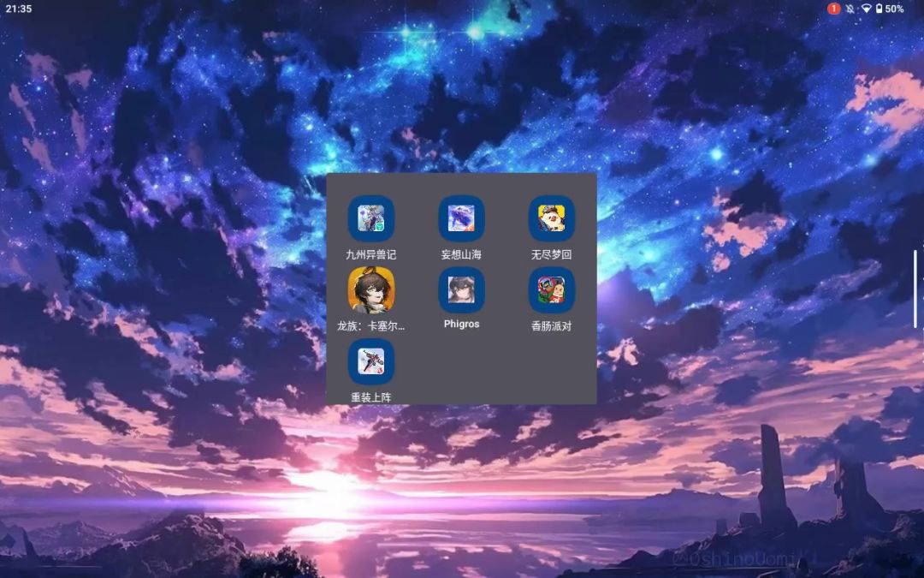This screenshot has height=578, width=924.
Task: Click the white edge handle on right side
Action: click(915, 289)
